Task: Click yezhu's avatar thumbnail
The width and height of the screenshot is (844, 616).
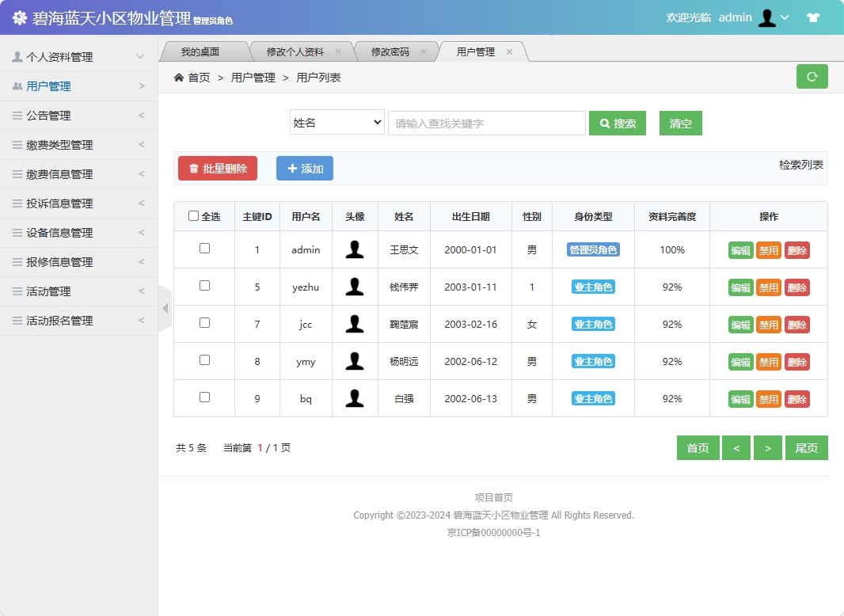Action: click(355, 287)
